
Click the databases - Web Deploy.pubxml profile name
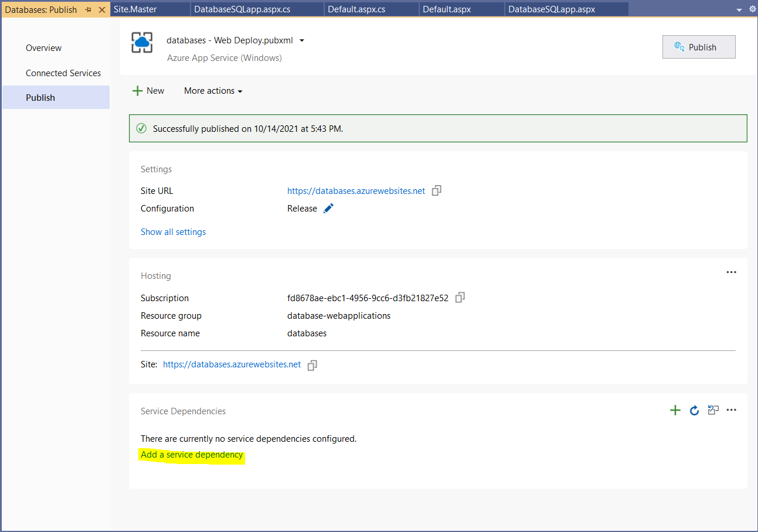click(230, 40)
